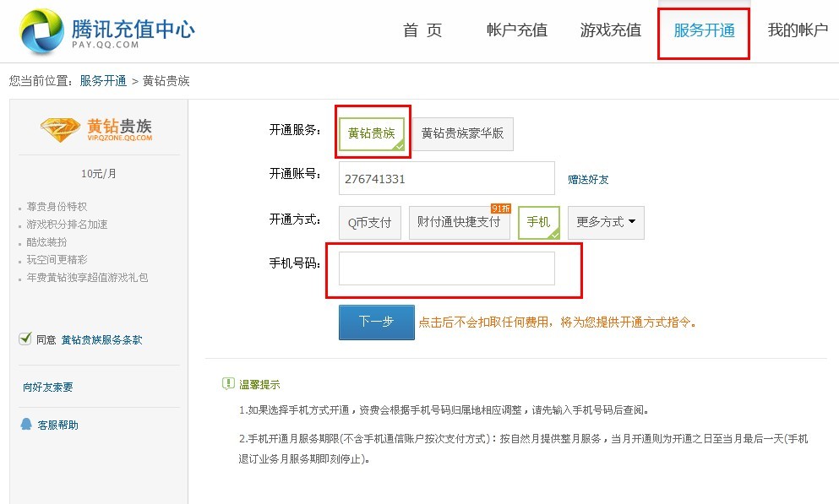Open the 黄钻贵族服务条款 link
This screenshot has height=504, width=839.
tap(101, 340)
